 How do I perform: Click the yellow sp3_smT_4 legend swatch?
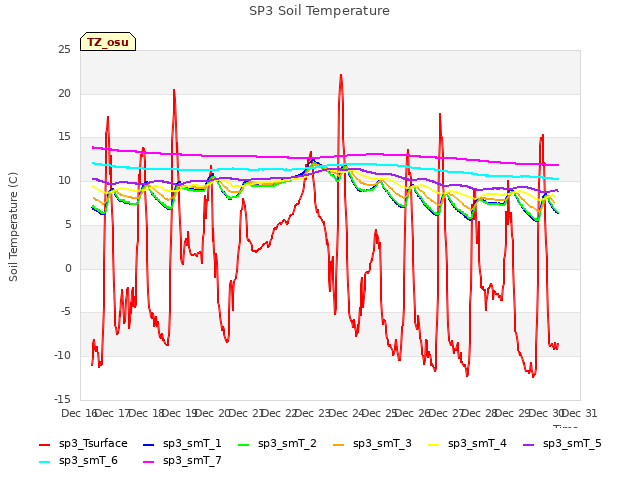(433, 444)
